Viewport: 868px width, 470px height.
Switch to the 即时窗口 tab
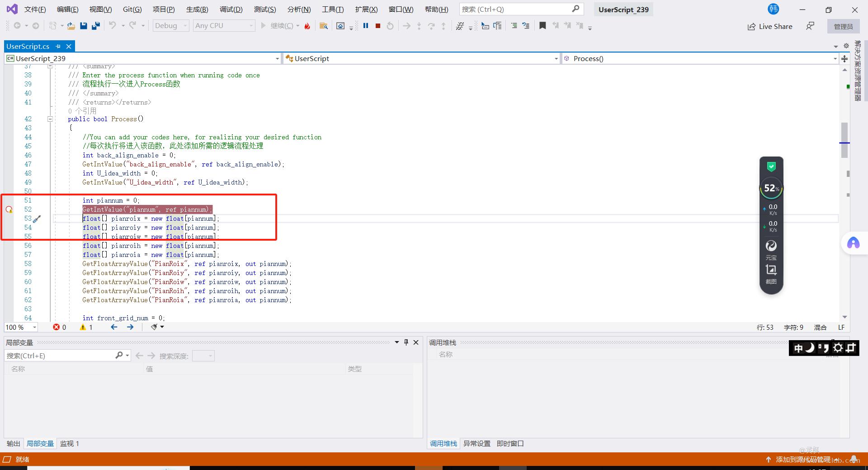(510, 443)
